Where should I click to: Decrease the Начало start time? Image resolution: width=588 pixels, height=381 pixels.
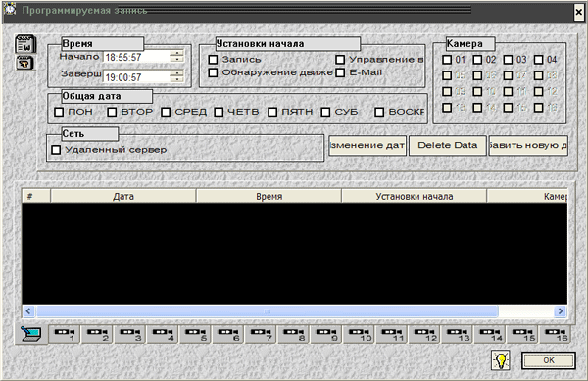[x=176, y=60]
